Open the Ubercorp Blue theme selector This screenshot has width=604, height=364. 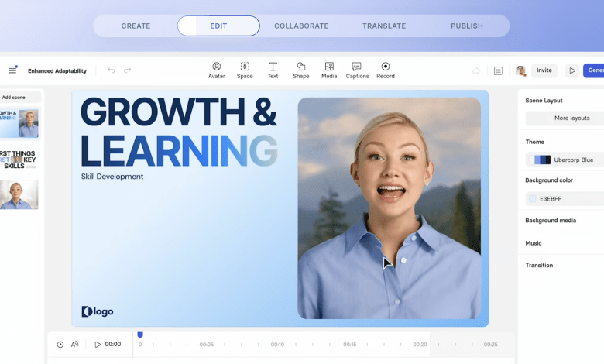(x=565, y=160)
